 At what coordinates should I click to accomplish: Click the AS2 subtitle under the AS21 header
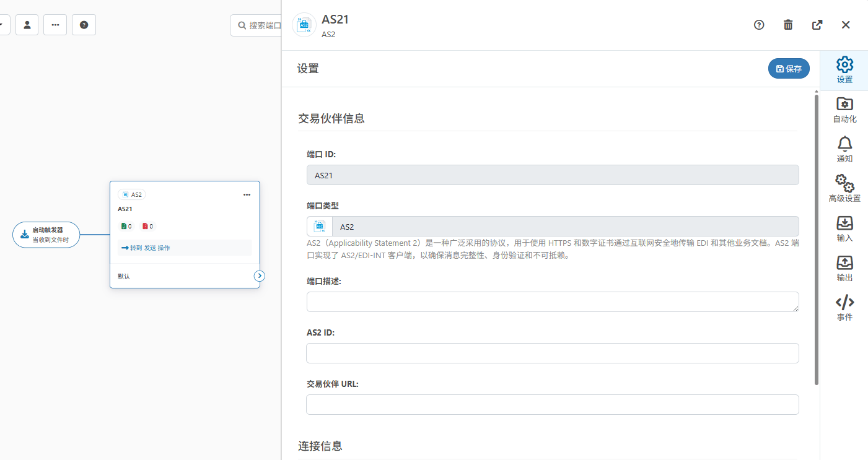pos(328,35)
